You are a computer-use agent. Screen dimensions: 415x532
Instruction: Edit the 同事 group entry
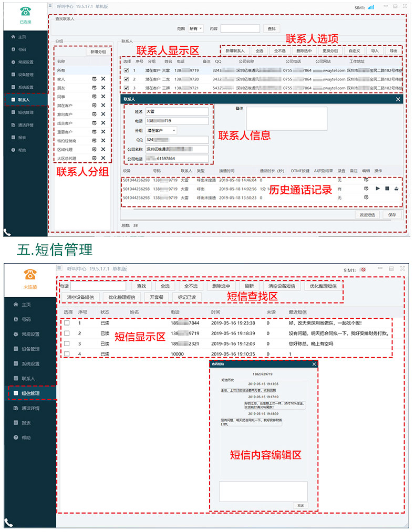[x=95, y=96]
